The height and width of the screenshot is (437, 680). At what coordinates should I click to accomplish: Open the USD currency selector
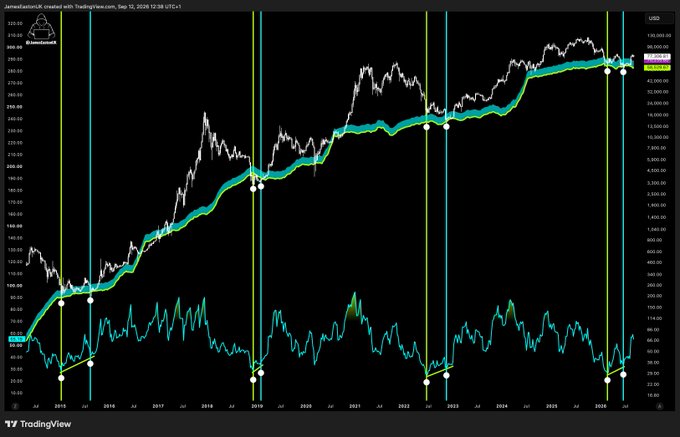tap(658, 18)
